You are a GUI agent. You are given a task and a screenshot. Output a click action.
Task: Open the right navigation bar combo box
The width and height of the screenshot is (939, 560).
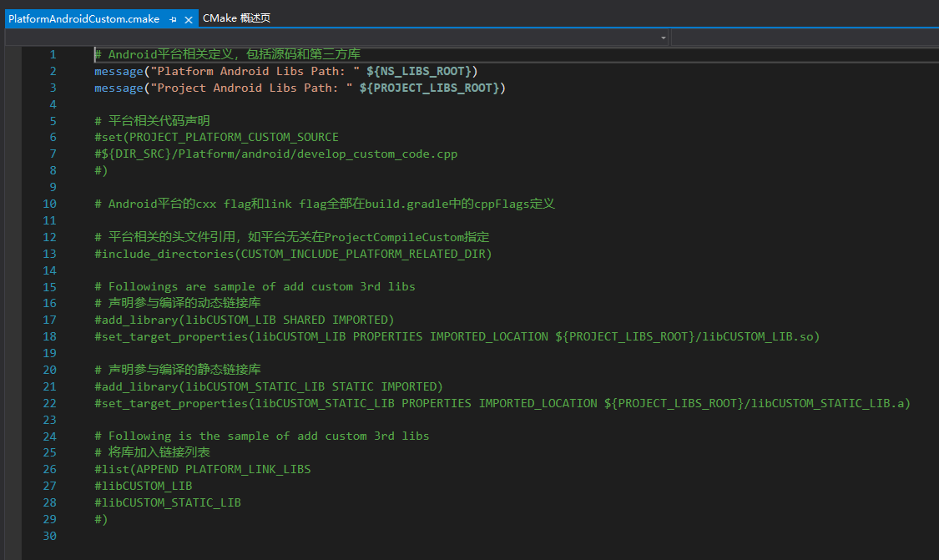tap(805, 38)
